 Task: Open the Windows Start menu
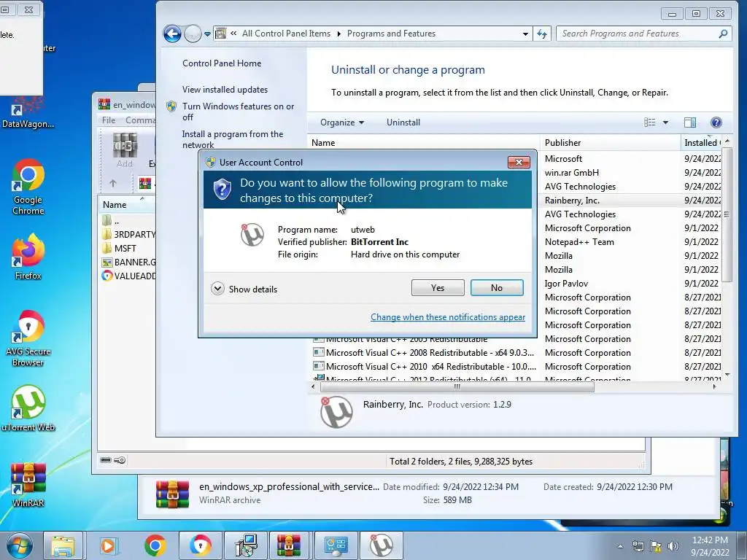pyautogui.click(x=19, y=545)
